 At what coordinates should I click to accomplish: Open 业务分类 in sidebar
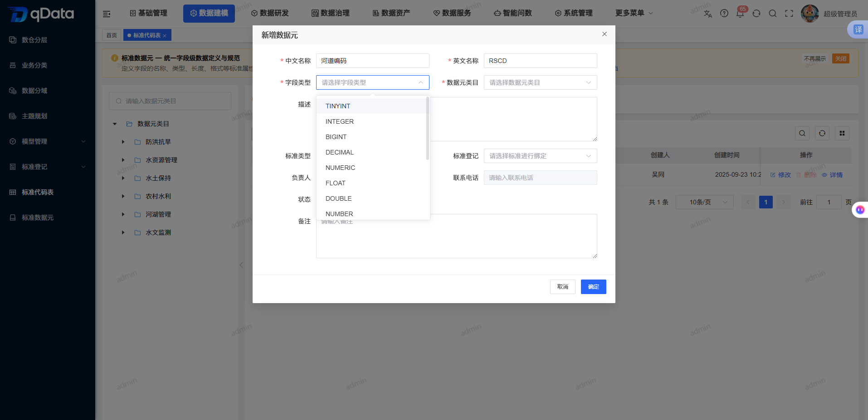pos(34,65)
